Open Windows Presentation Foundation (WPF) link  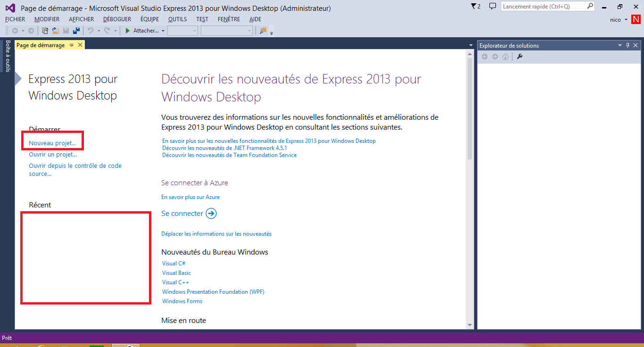[x=214, y=292]
